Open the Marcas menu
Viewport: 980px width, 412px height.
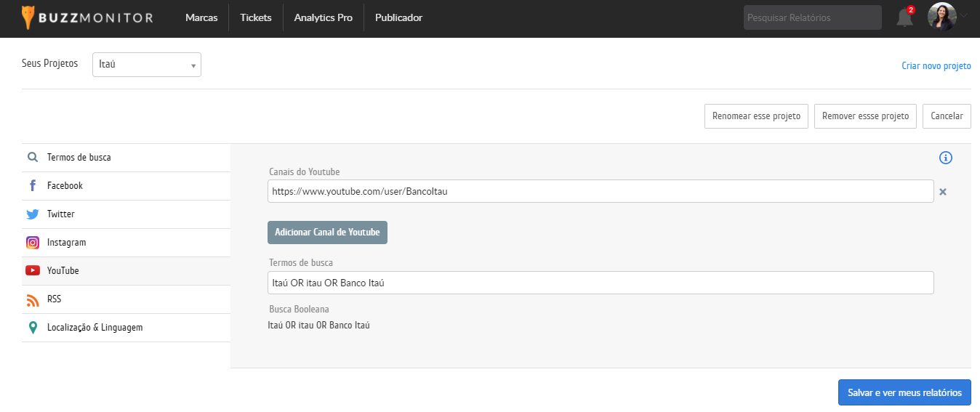201,17
